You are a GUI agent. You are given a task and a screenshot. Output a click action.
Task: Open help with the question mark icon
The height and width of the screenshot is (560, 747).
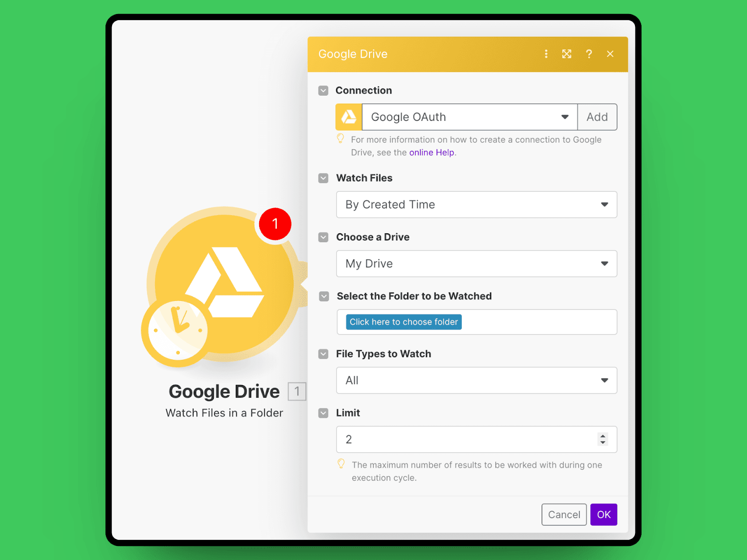point(589,54)
